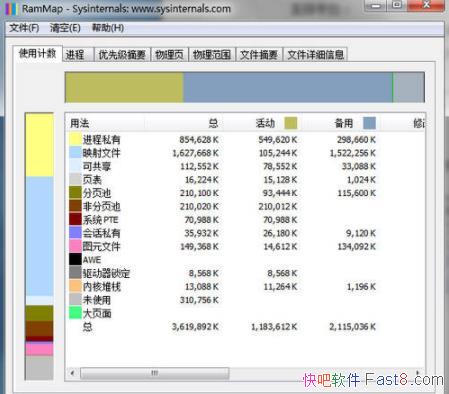Select the 使用计数 tab
449x394 pixels.
pyautogui.click(x=37, y=53)
